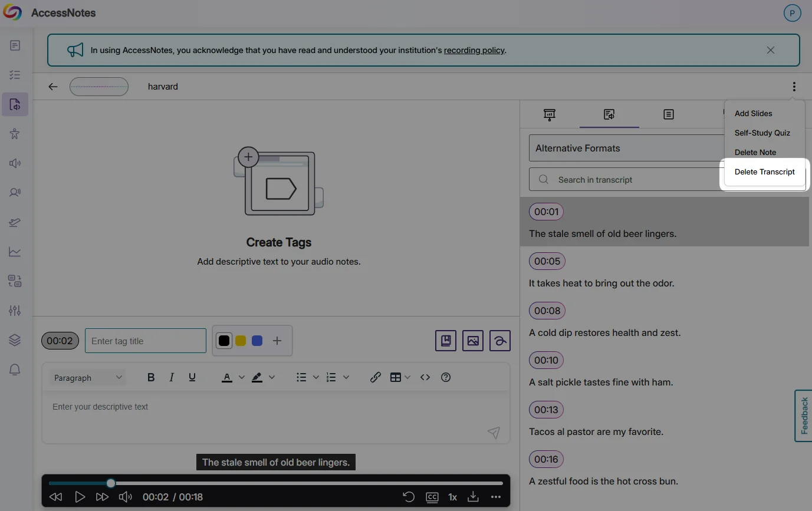The height and width of the screenshot is (511, 812).
Task: Open the 1x playback speed selector
Action: 452,497
